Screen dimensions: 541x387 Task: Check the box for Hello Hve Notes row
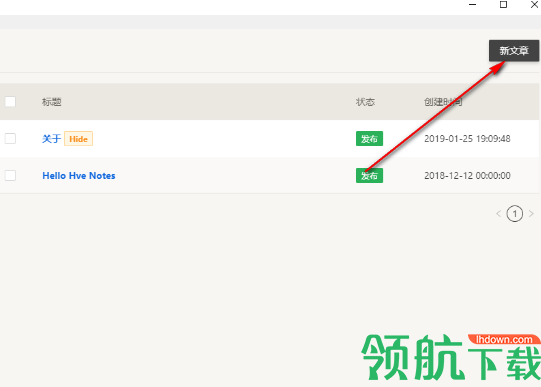pos(10,175)
